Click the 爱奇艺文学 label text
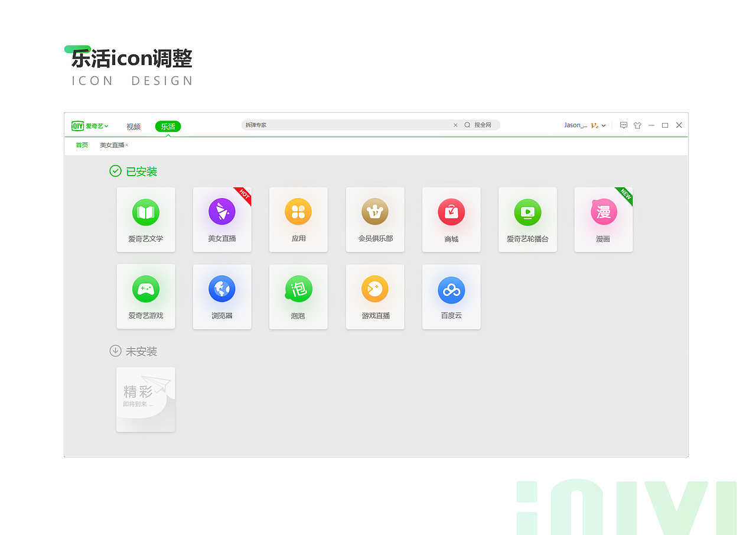 tap(145, 239)
